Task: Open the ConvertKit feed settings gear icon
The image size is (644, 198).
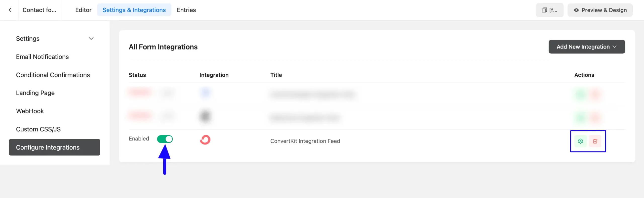Action: click(581, 141)
